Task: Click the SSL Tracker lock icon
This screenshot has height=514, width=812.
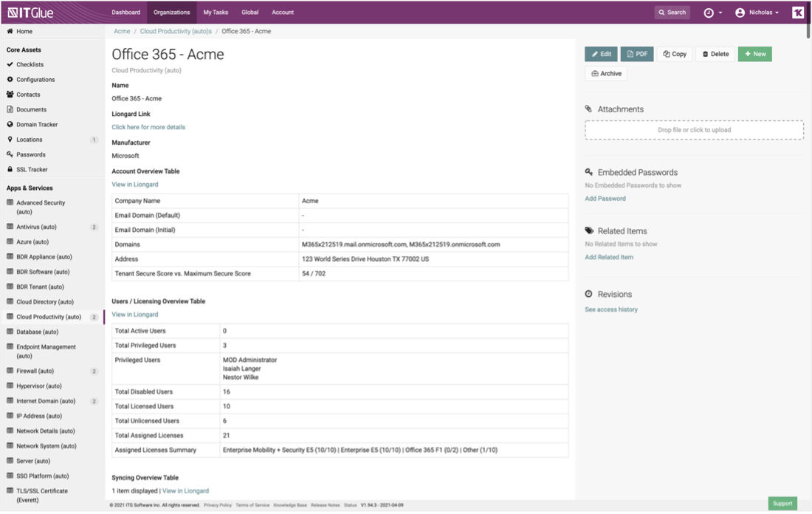Action: [10, 169]
